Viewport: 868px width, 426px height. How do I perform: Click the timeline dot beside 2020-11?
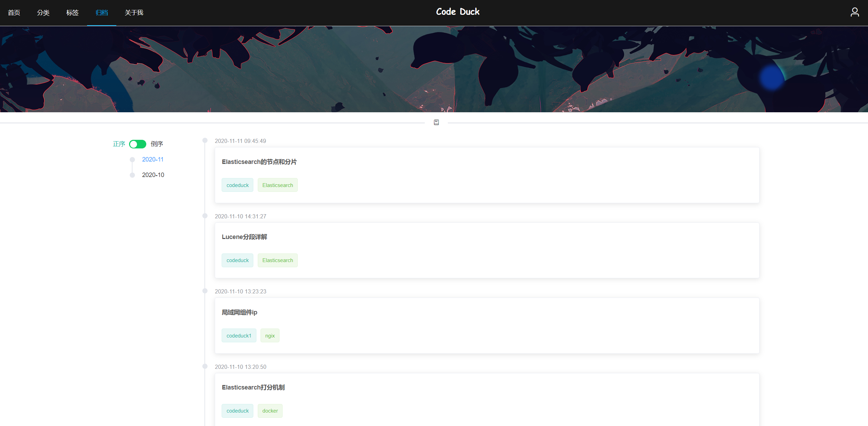tap(132, 159)
